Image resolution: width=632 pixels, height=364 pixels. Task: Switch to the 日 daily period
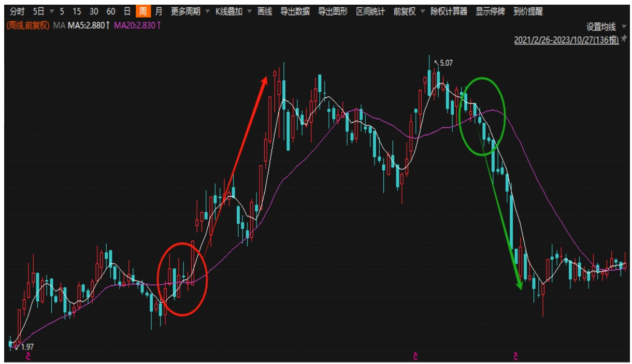pyautogui.click(x=127, y=11)
